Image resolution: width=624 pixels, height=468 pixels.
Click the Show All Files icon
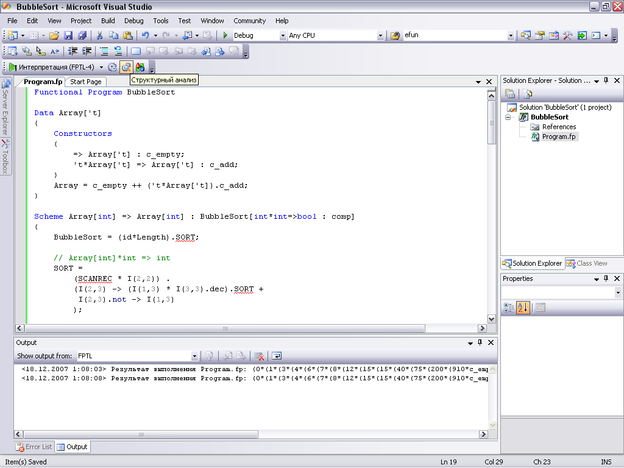[x=525, y=95]
